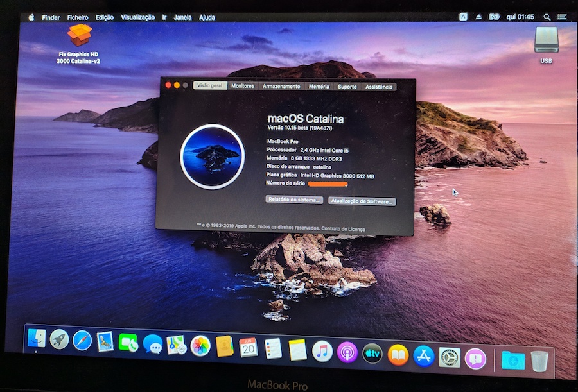This screenshot has height=392, width=578.
Task: Open Finder from the Dock
Action: 37,338
